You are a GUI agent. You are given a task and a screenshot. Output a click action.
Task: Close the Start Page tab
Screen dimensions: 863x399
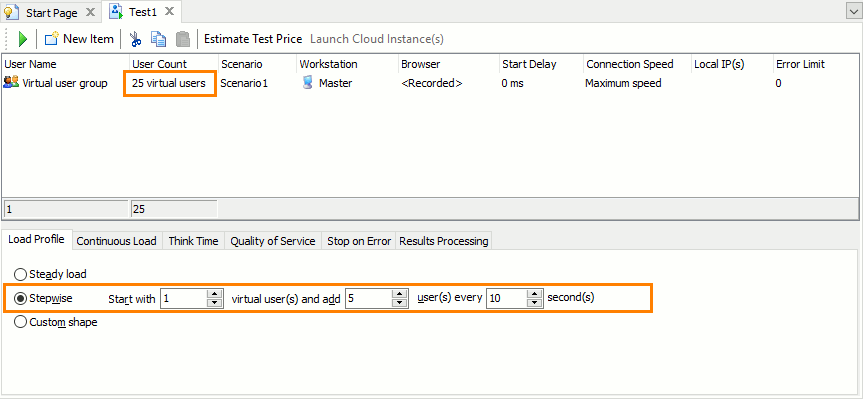pos(90,12)
